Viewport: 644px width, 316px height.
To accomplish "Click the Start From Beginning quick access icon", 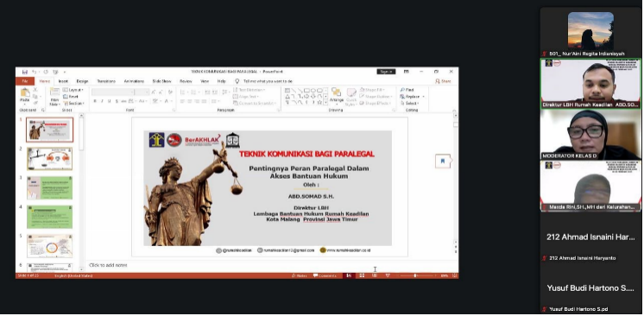I will coord(55,72).
